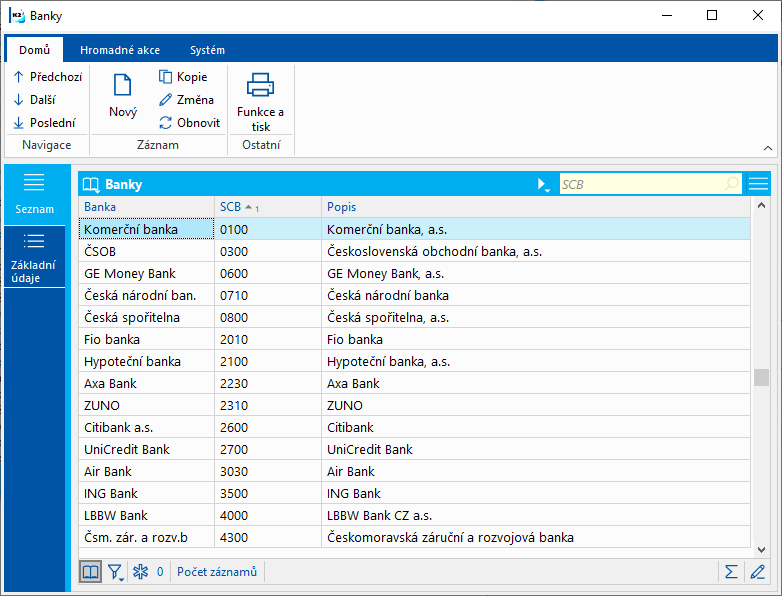This screenshot has height=596, width=782.
Task: Open the Systém ribbon tab
Action: [x=207, y=50]
